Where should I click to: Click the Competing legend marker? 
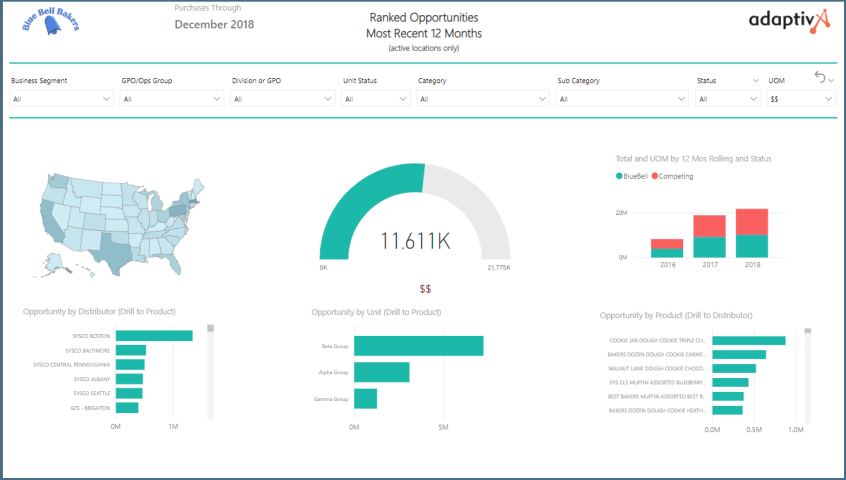tap(656, 176)
